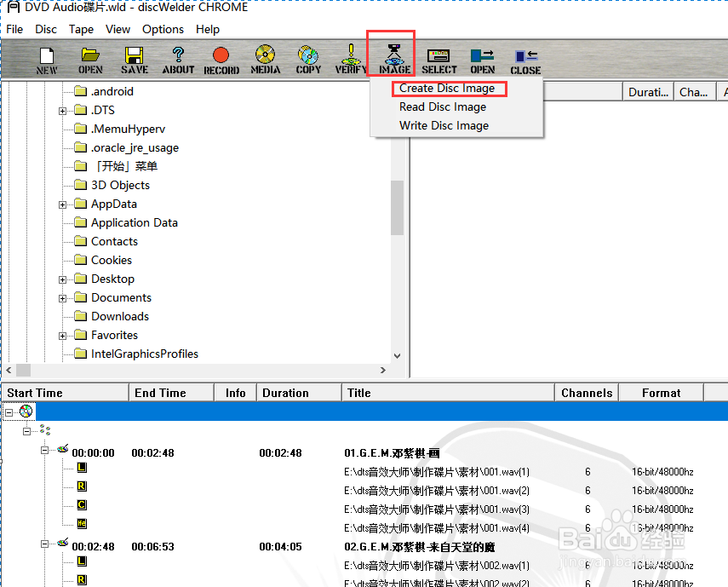The width and height of the screenshot is (728, 587).
Task: Select the disc root icon in album tree
Action: 26,411
